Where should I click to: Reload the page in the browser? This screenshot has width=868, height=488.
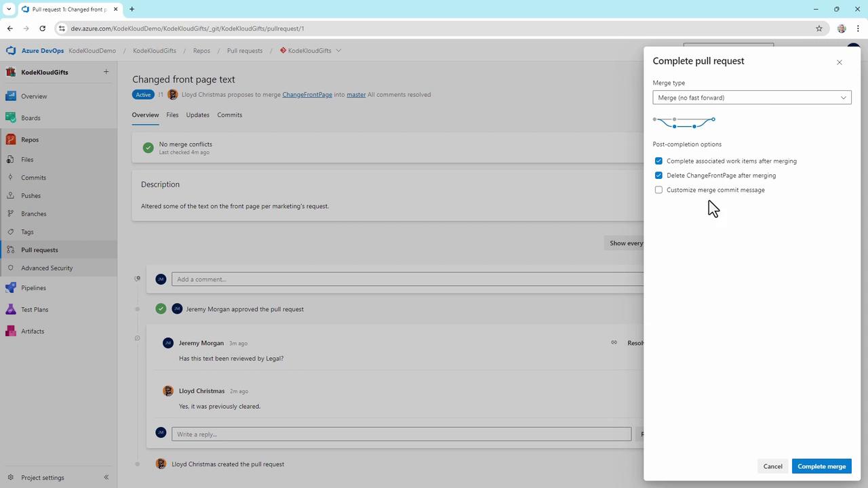point(42,28)
